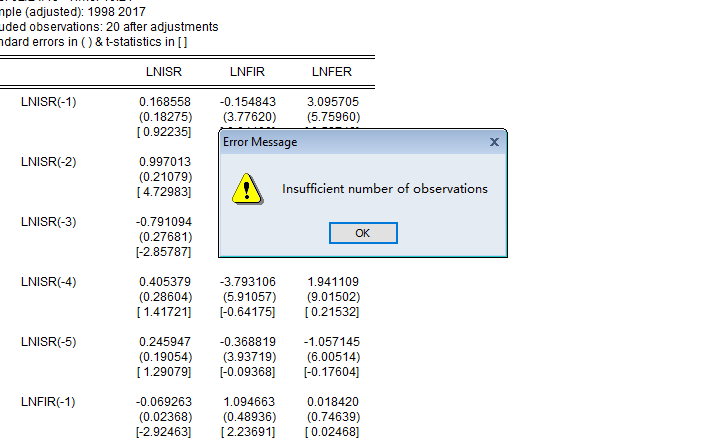Select coefficient value -1.057145

(332, 342)
